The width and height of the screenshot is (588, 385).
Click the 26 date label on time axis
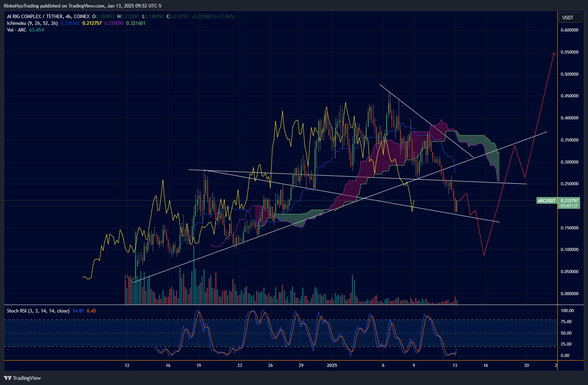click(x=270, y=365)
